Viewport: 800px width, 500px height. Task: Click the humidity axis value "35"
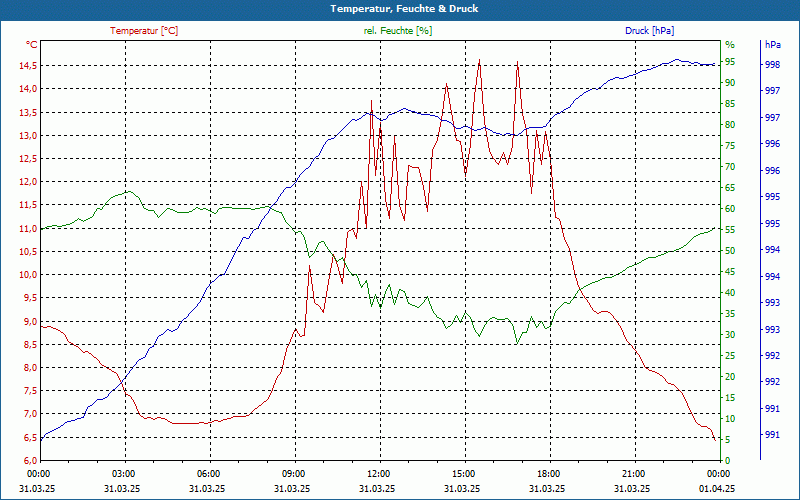click(730, 314)
